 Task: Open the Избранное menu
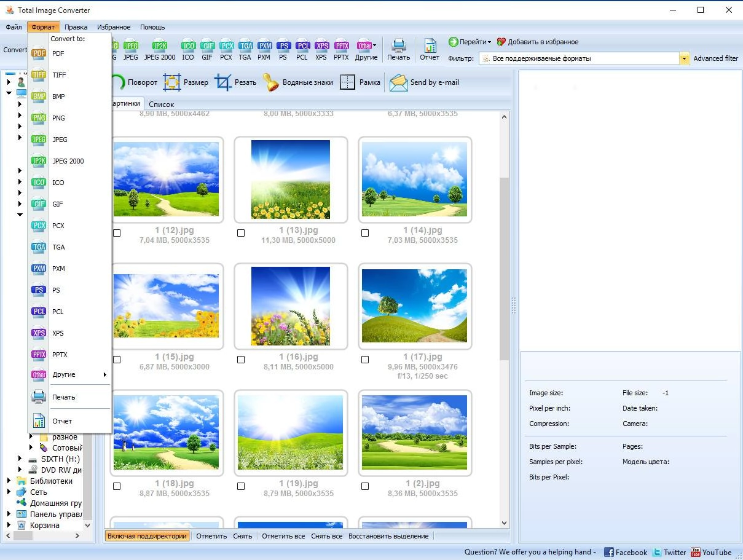click(x=114, y=27)
